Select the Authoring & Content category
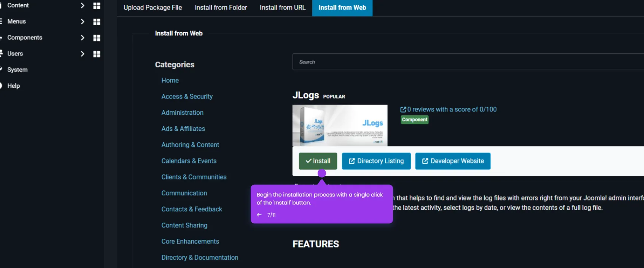 (190, 145)
